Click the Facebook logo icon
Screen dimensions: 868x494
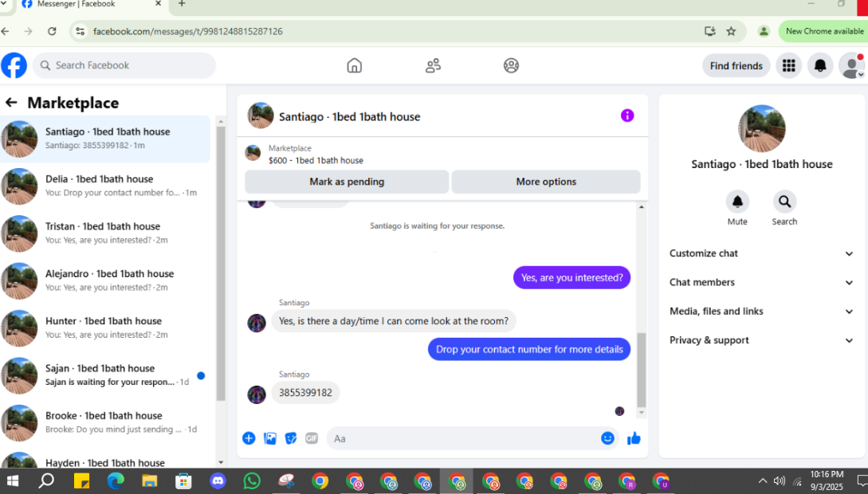click(x=14, y=66)
